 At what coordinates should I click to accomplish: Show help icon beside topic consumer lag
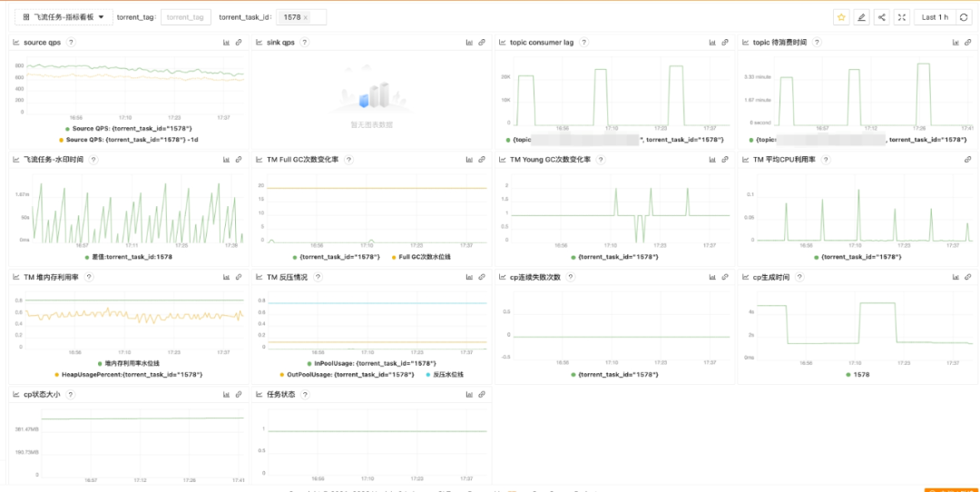tap(583, 43)
